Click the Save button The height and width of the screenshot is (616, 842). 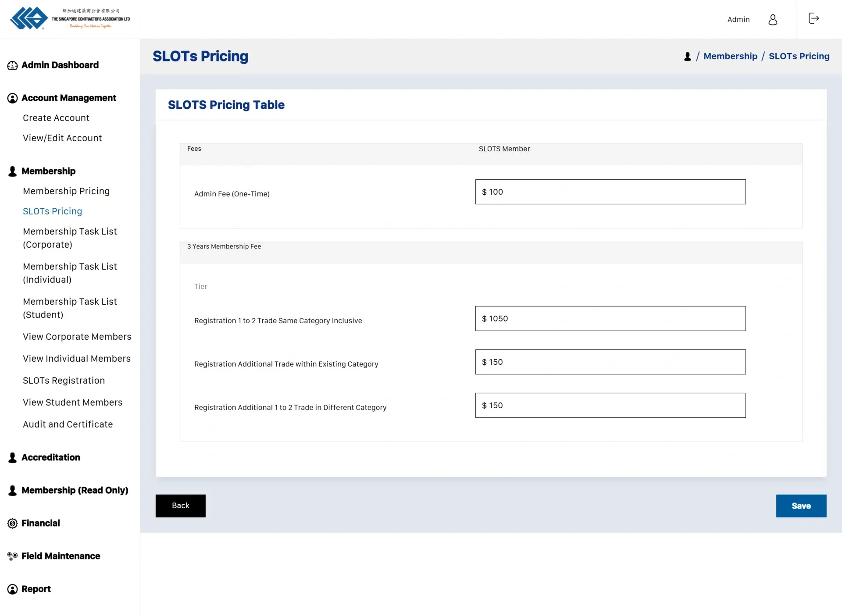[x=801, y=506]
